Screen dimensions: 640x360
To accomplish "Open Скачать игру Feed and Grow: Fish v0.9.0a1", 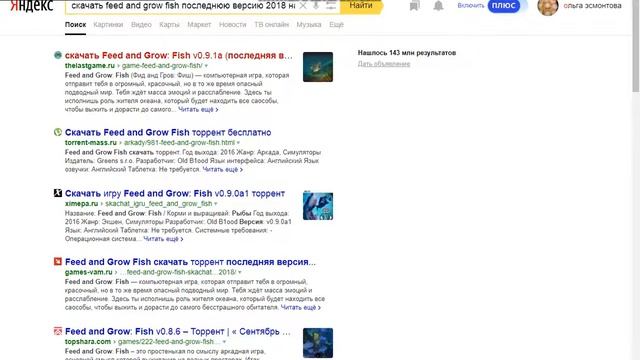I will click(175, 193).
